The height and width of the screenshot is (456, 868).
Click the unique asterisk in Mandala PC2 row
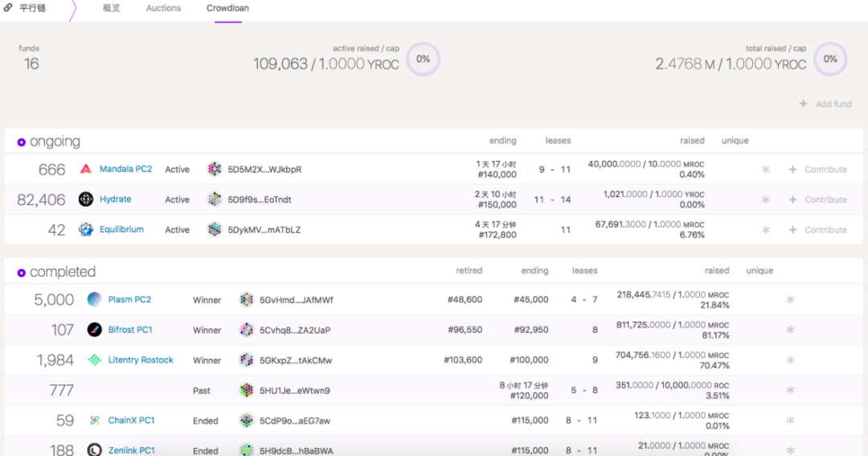(766, 170)
